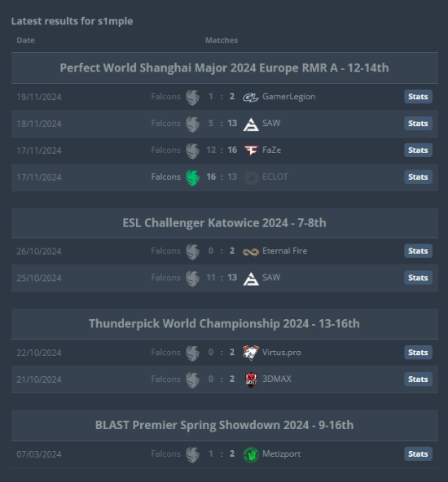Click the 3DMAX team name link
This screenshot has height=482, width=448.
(276, 379)
